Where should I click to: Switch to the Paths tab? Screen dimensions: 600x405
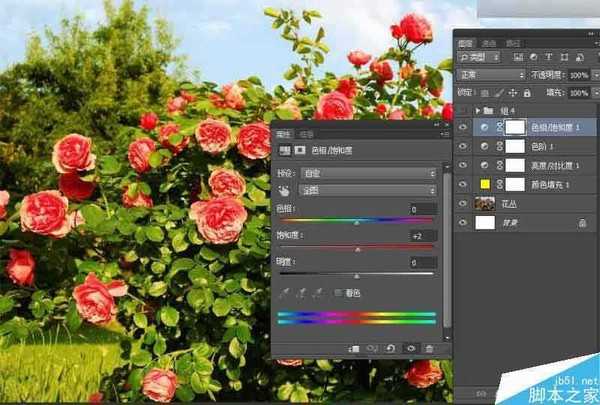tap(513, 43)
